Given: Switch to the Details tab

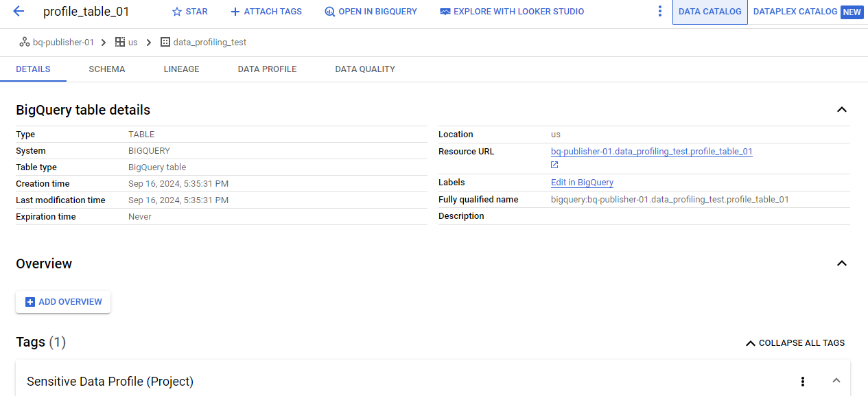Looking at the screenshot, I should pyautogui.click(x=33, y=69).
